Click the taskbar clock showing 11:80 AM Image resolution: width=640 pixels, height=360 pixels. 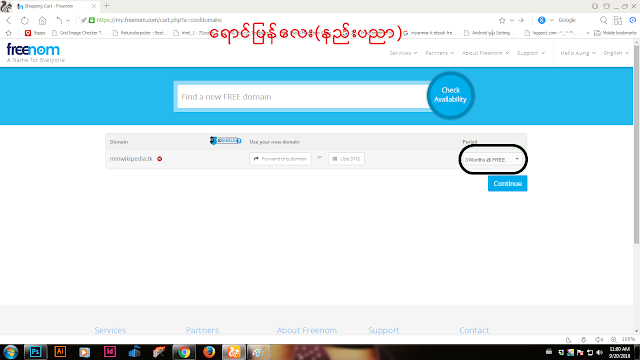(x=619, y=352)
